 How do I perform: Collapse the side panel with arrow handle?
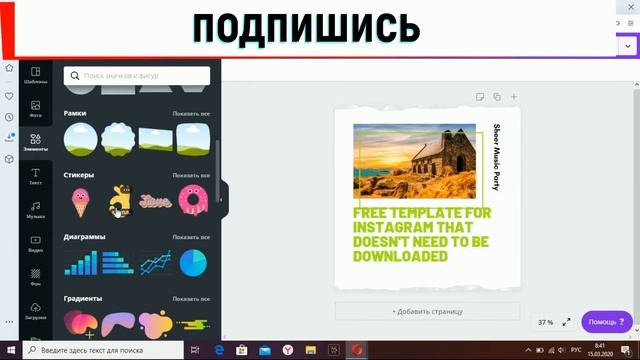[223, 200]
